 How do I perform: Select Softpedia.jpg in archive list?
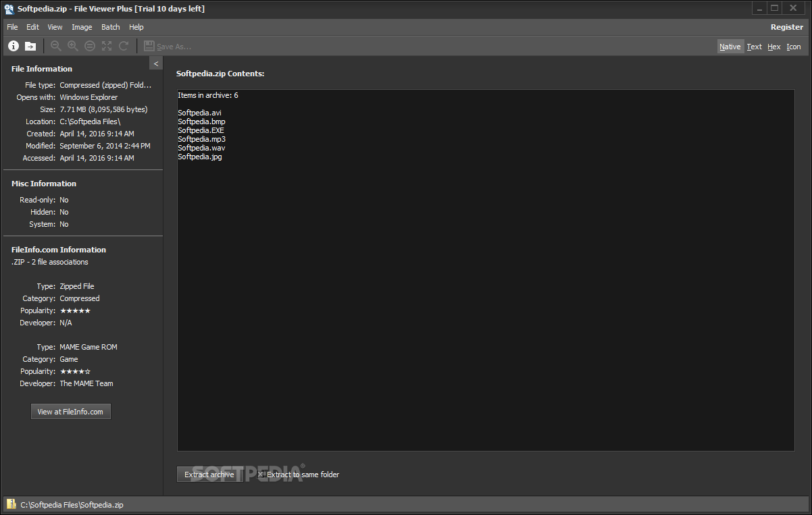pyautogui.click(x=200, y=157)
